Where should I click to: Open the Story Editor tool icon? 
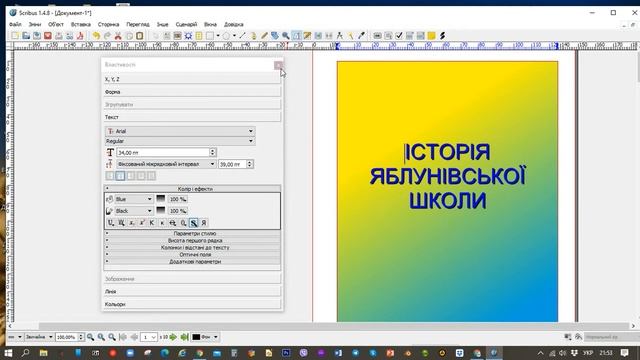coord(307,36)
